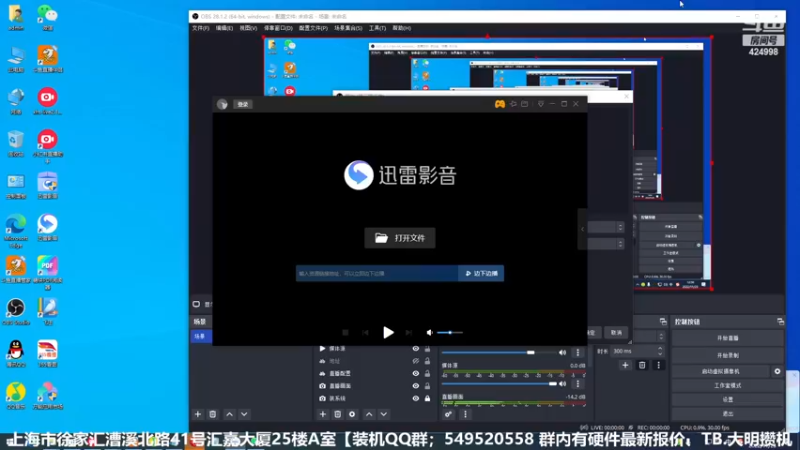The width and height of the screenshot is (800, 450).
Task: Click the orange game controller icon
Action: (500, 104)
